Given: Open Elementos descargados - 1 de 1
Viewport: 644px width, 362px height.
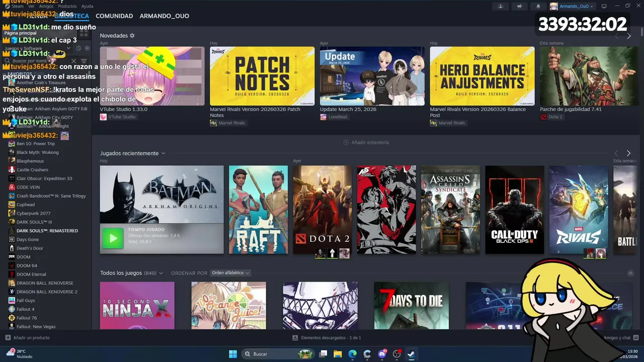Looking at the screenshot, I should click(327, 338).
